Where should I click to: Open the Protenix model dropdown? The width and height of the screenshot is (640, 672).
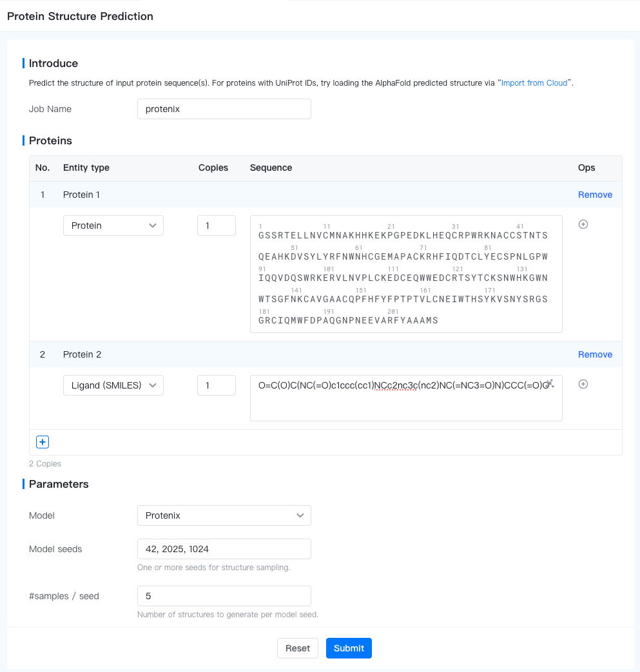[224, 515]
